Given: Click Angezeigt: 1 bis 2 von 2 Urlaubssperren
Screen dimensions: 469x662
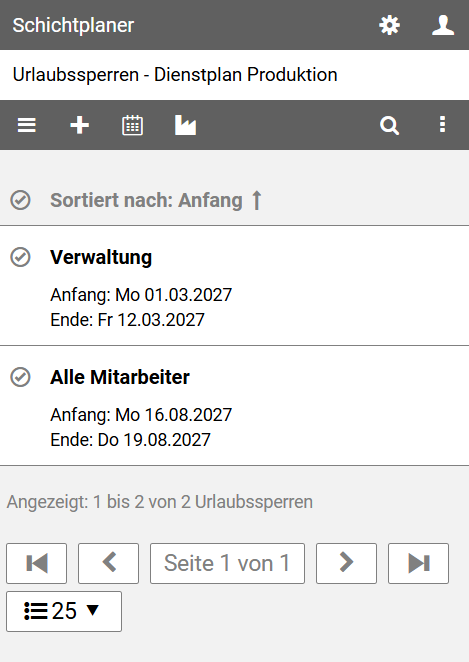Looking at the screenshot, I should (160, 502).
